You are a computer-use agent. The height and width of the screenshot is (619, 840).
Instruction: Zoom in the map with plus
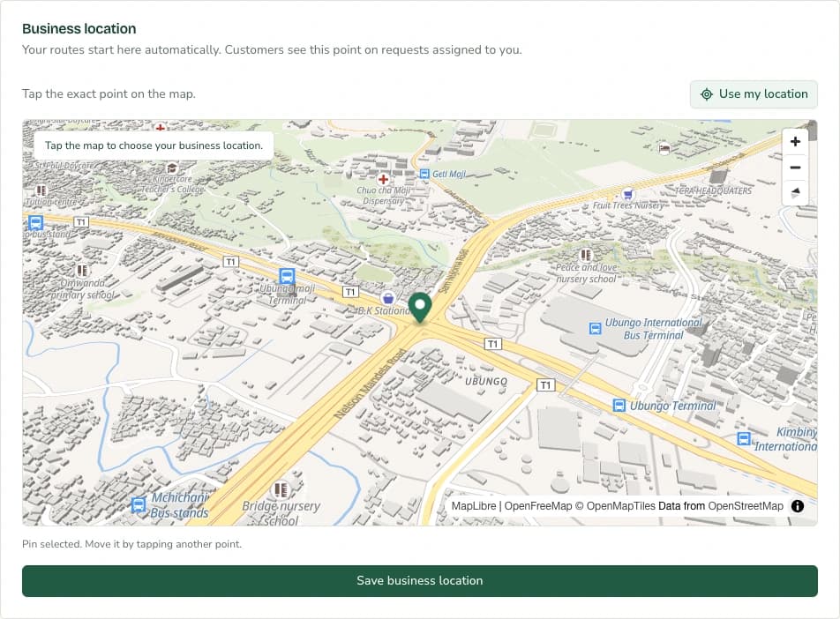click(x=795, y=141)
